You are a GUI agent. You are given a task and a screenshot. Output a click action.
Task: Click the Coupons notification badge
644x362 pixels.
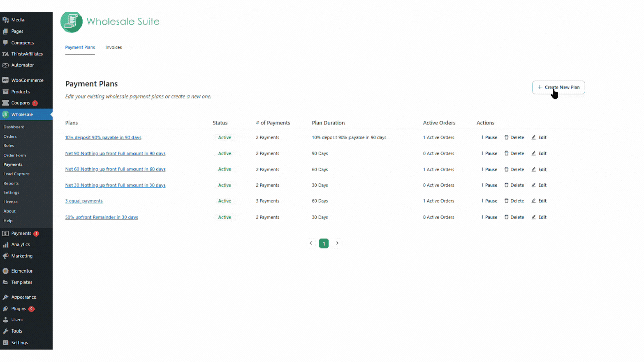[x=35, y=103]
